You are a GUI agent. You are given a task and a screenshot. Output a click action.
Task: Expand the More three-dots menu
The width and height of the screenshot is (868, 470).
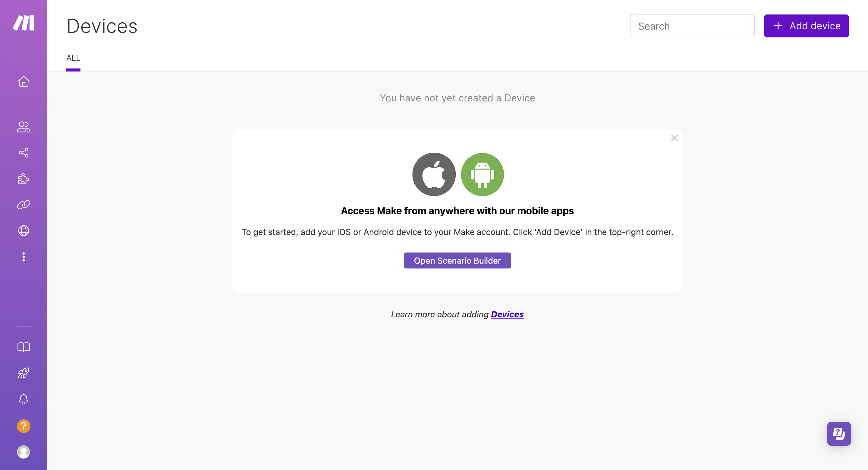[24, 257]
